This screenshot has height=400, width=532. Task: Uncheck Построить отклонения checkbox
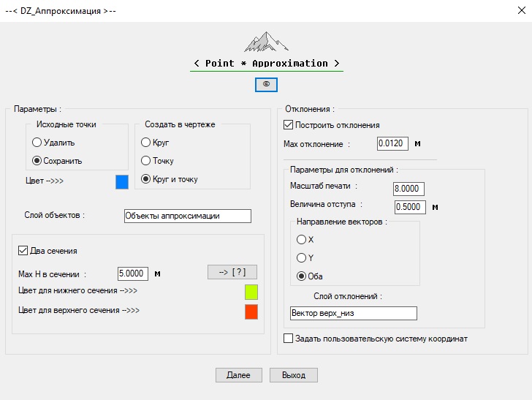pos(288,125)
